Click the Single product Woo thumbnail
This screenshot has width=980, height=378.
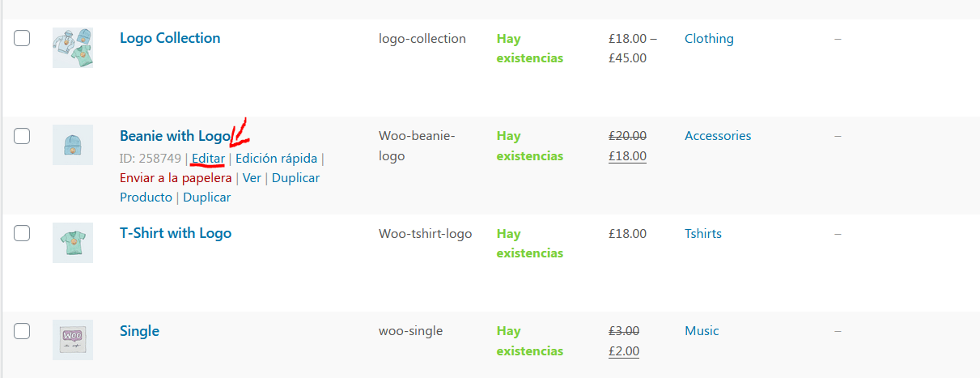[73, 340]
